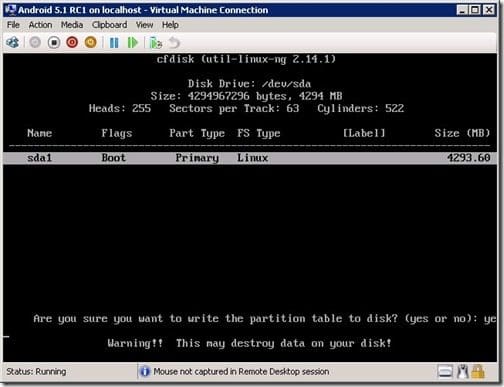The image size is (504, 387).
Task: Maximize the Virtual Machine Connection window
Action: (x=475, y=10)
